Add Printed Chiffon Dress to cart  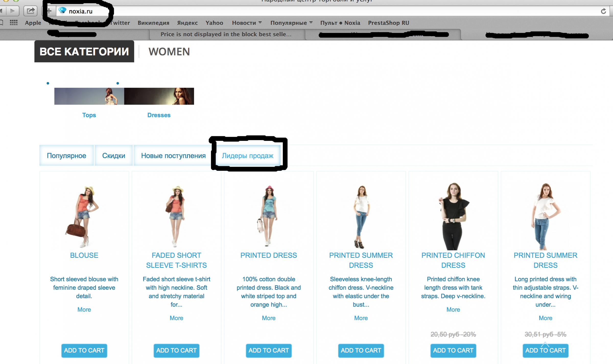(x=453, y=350)
